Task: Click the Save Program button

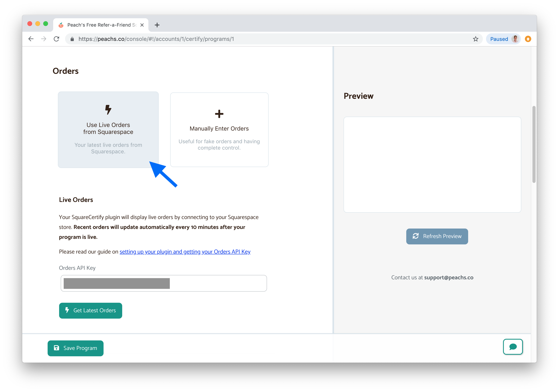Action: click(75, 348)
